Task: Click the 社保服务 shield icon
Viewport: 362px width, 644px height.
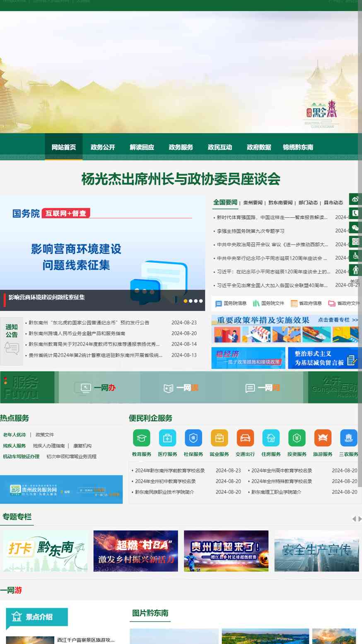Action: [x=193, y=438]
